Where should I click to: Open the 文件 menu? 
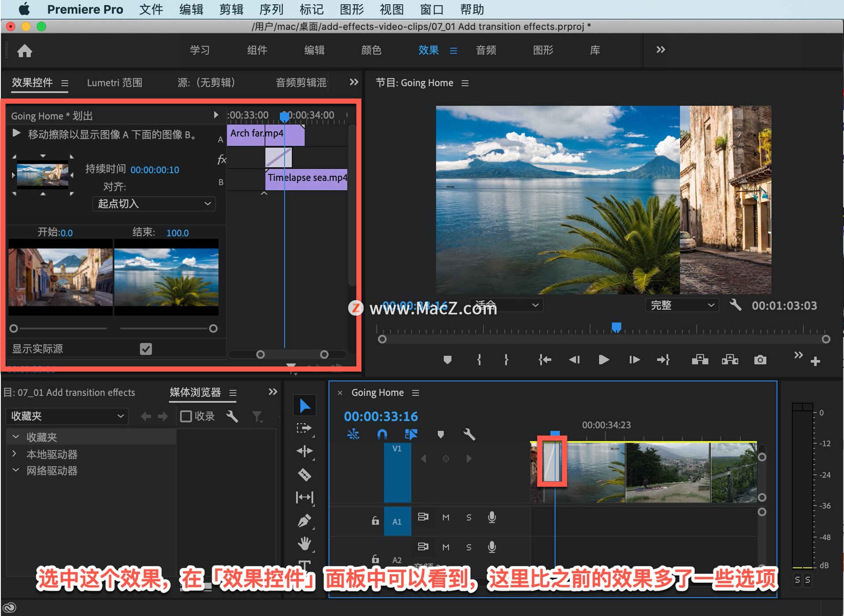pos(151,9)
